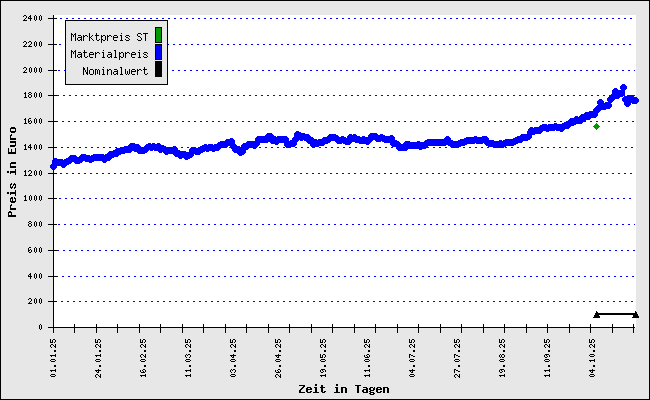The width and height of the screenshot is (650, 400).
Task: Click the first blue data point at chart start
Action: pyautogui.click(x=54, y=165)
